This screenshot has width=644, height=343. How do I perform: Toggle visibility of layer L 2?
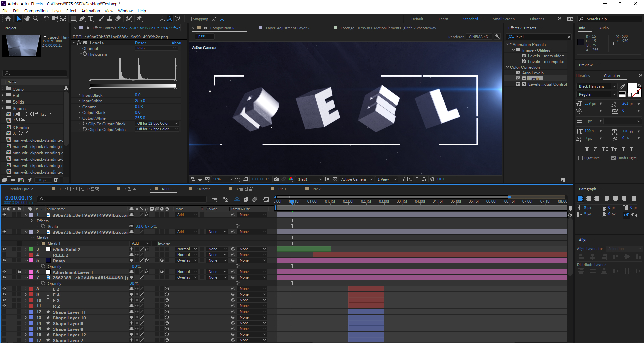[x=4, y=289]
